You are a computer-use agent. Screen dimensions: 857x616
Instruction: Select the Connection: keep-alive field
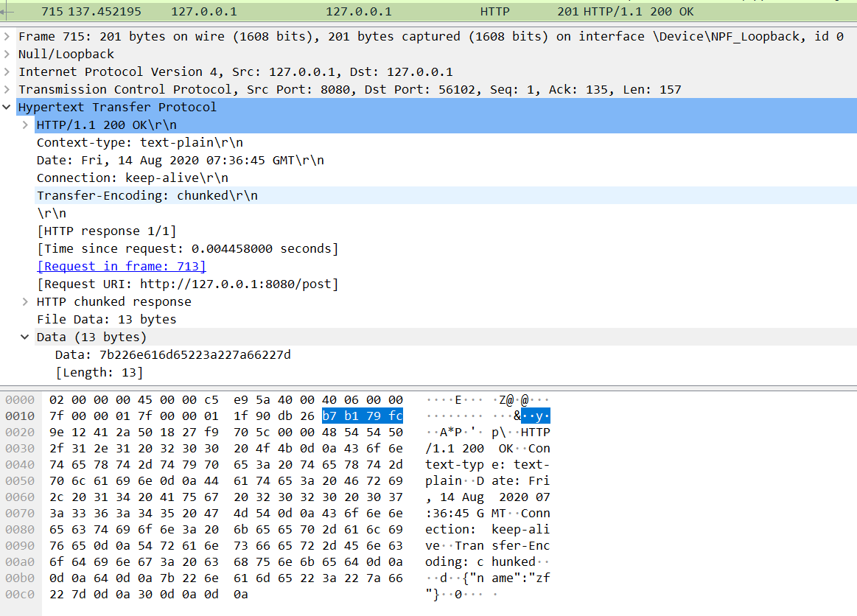132,178
